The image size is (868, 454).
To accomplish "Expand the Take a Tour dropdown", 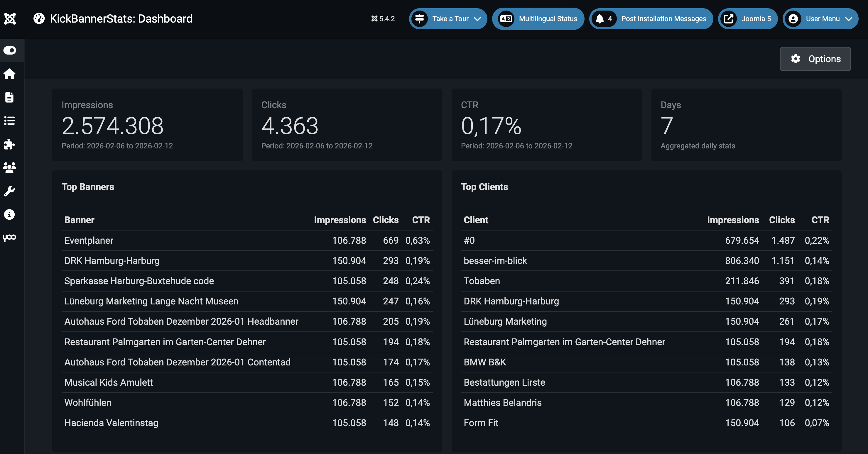I will coord(448,18).
